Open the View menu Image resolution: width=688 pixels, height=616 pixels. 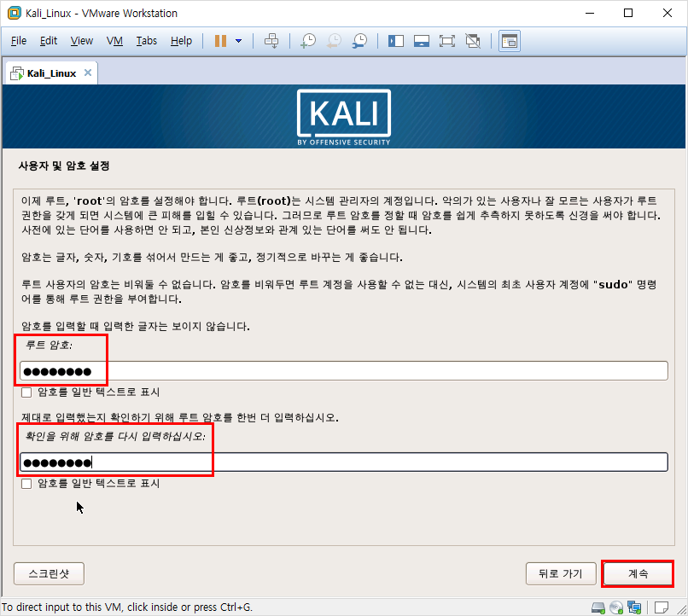(x=82, y=41)
